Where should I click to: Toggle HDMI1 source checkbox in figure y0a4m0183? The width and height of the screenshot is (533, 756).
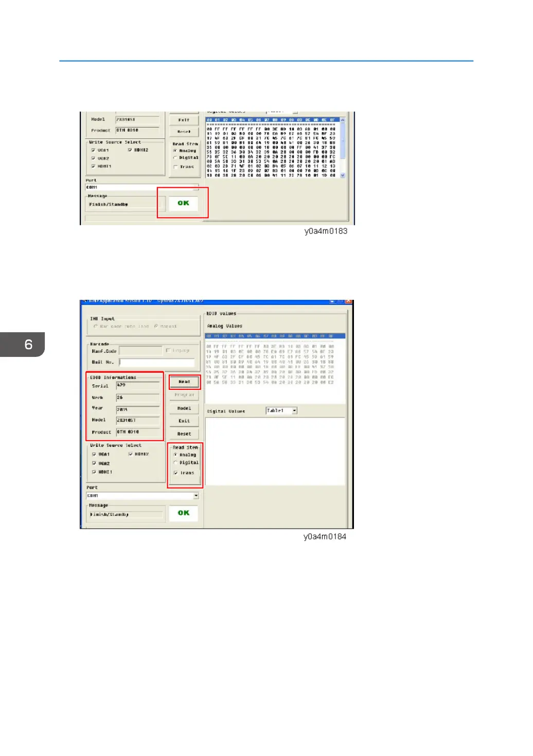click(x=93, y=167)
